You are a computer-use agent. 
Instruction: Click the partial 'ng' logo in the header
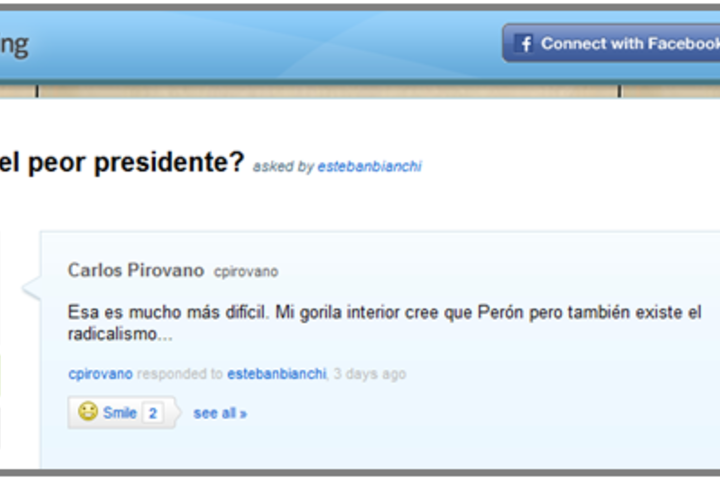tap(14, 45)
